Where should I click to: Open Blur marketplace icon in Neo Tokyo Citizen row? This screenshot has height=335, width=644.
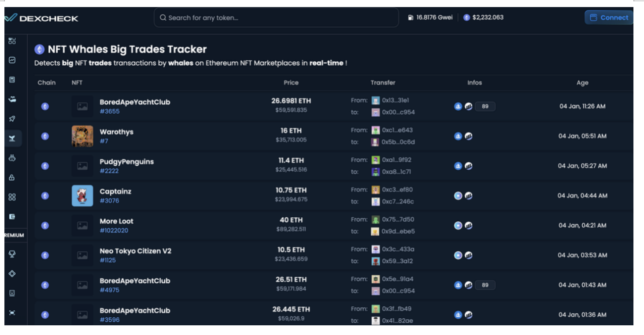(458, 255)
